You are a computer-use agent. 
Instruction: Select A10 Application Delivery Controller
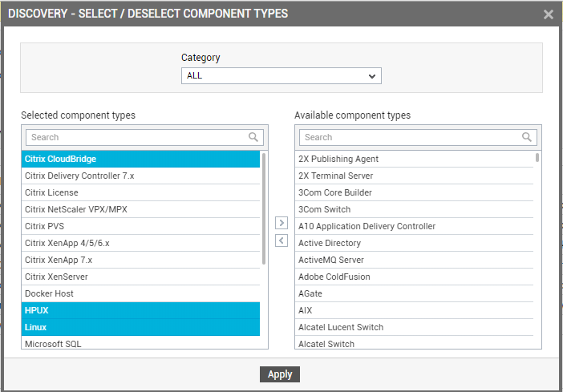[414, 226]
